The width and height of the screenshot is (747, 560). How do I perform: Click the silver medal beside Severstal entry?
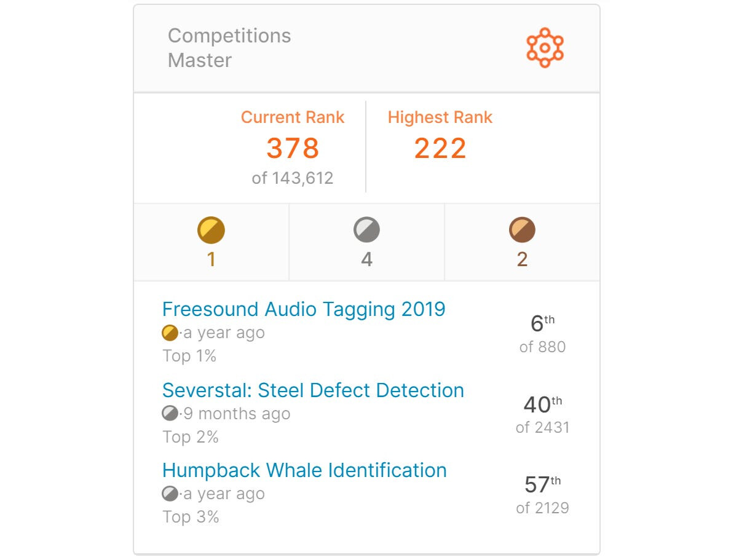[x=170, y=414]
